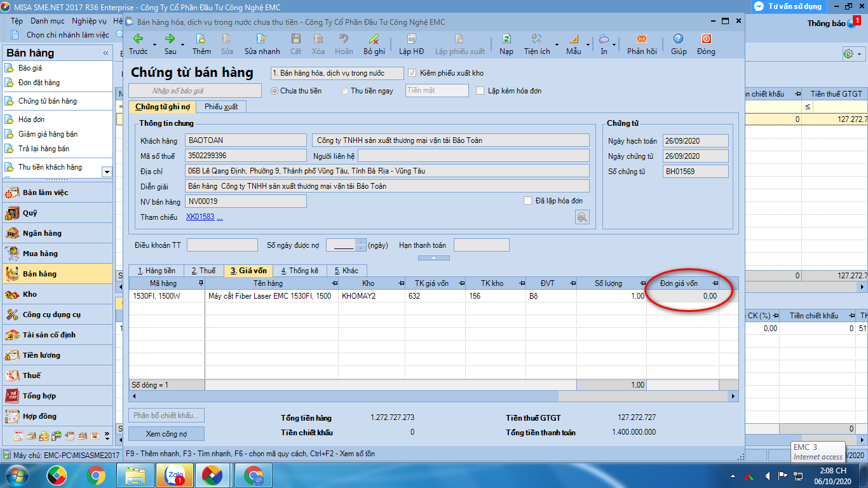868x488 pixels.
Task: Open the Quỹ module in sidebar
Action: coord(57,213)
